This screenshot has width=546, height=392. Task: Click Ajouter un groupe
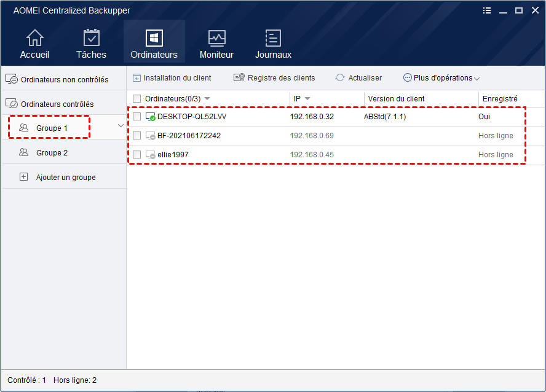click(64, 177)
